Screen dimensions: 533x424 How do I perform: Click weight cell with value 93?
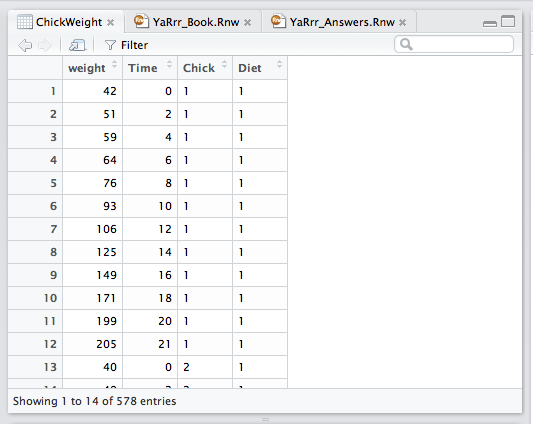pyautogui.click(x=92, y=206)
